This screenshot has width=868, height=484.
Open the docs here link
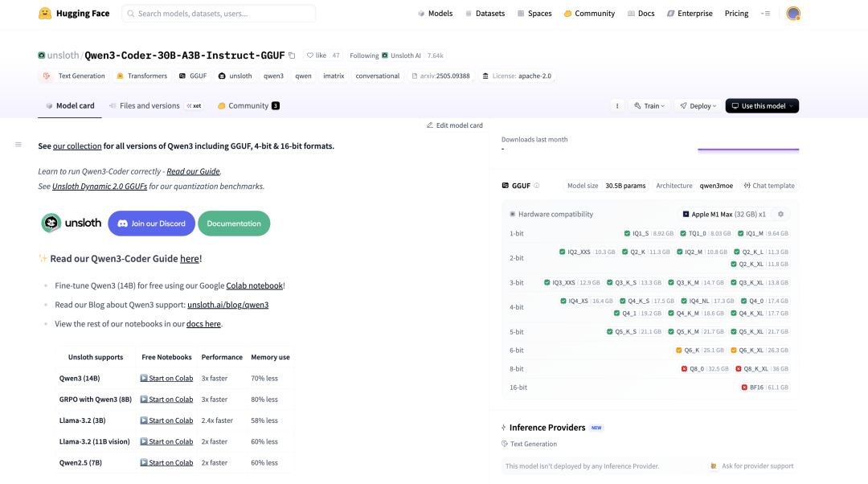pyautogui.click(x=203, y=324)
